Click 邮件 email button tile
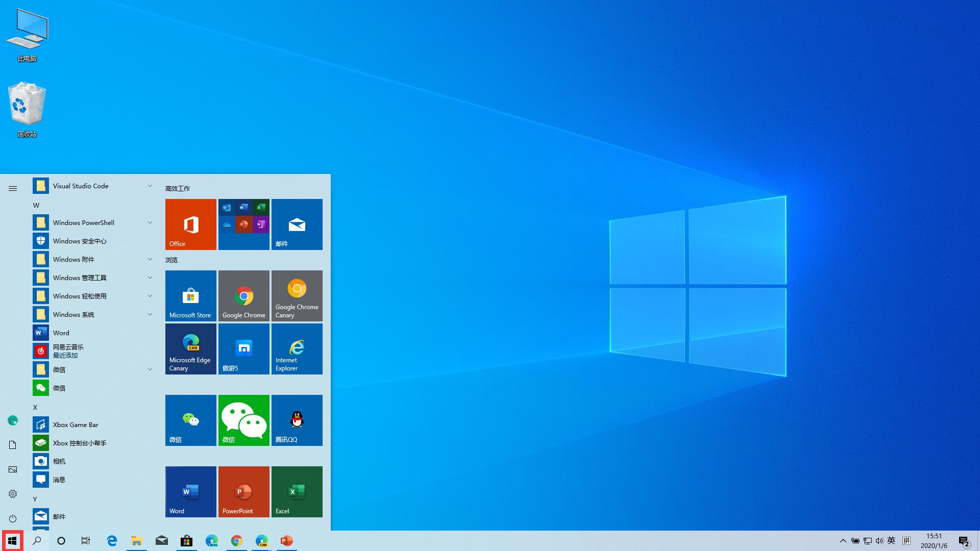Viewport: 980px width, 551px height. pos(297,224)
